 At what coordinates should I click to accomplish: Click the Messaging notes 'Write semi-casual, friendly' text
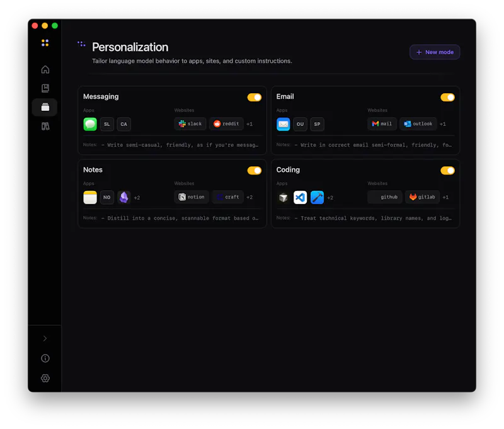click(x=180, y=145)
